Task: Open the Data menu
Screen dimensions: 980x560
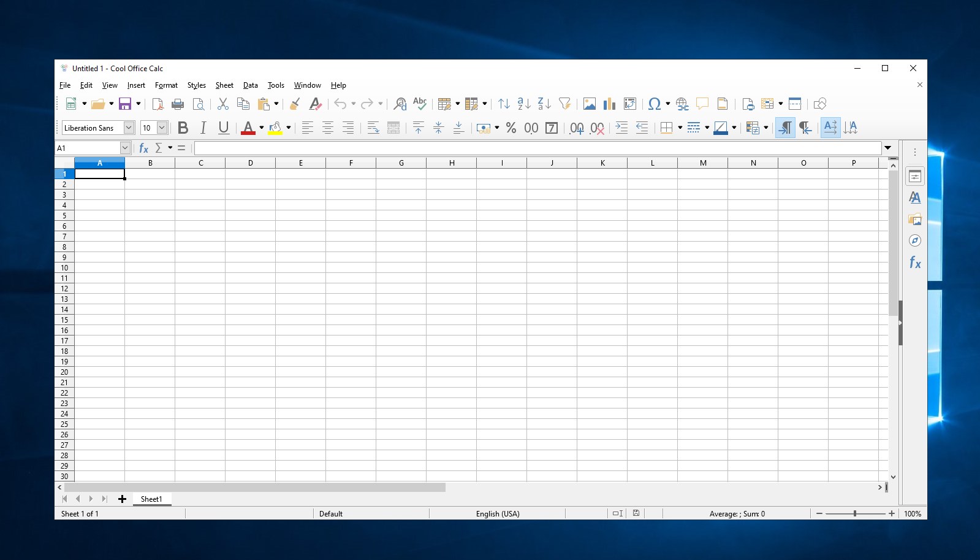Action: coord(250,85)
